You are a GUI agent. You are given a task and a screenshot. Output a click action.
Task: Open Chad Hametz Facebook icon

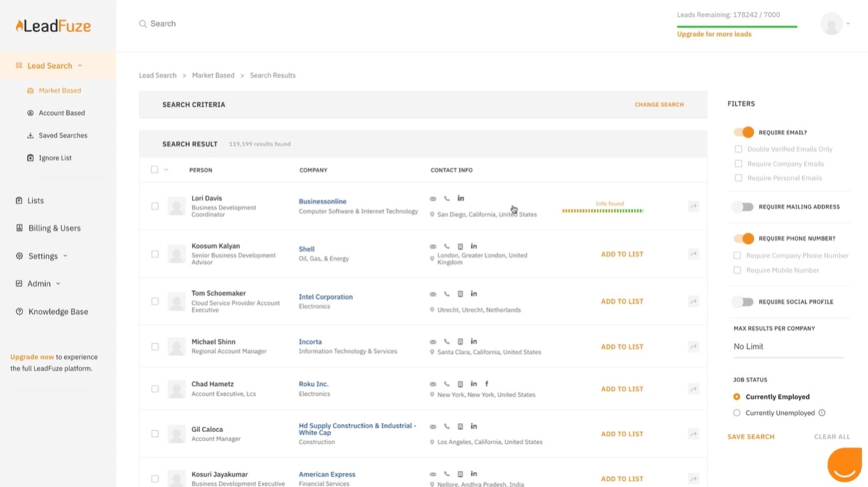pos(487,383)
